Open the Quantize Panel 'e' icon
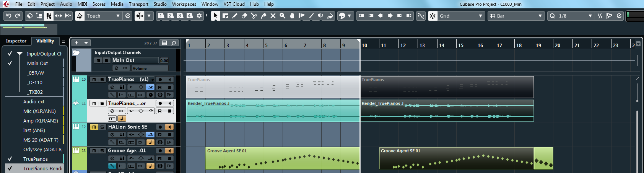 coord(619,16)
